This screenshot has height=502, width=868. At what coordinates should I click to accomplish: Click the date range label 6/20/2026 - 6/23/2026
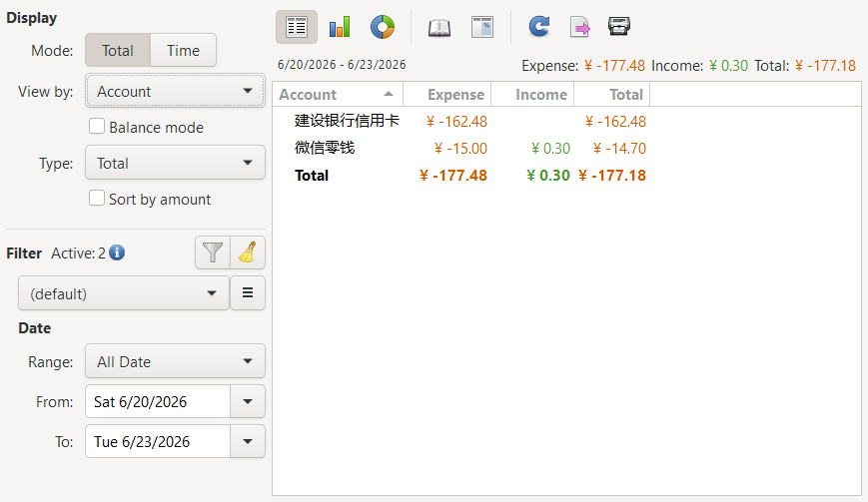point(342,65)
